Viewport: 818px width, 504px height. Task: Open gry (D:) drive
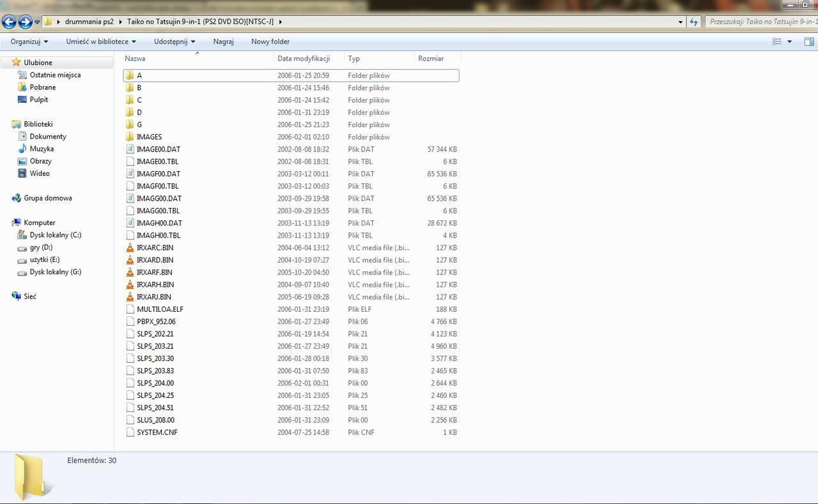pyautogui.click(x=41, y=247)
